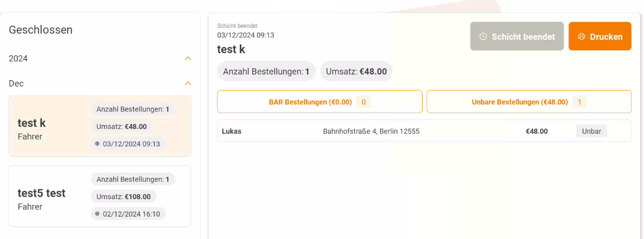
Task: Select the Dec month label
Action: 16,84
